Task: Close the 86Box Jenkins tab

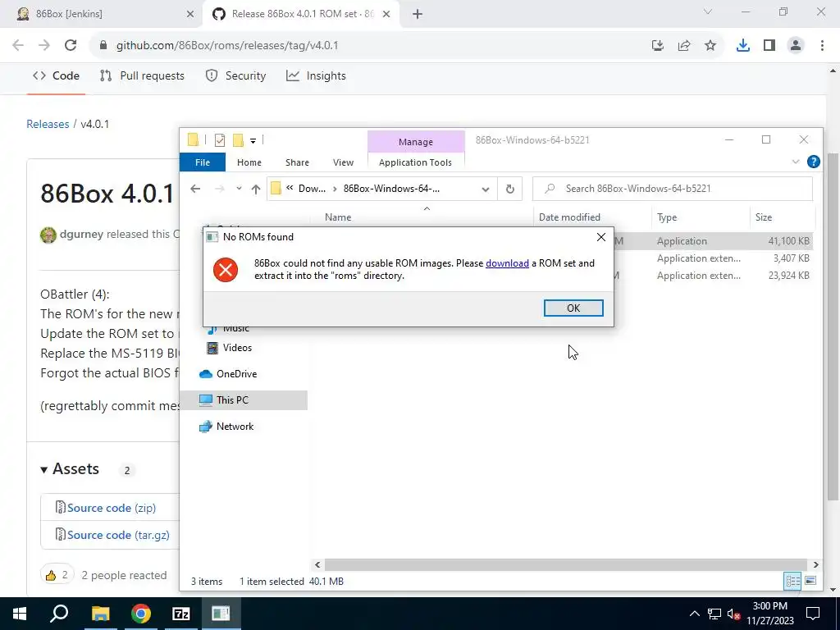Action: 190,15
